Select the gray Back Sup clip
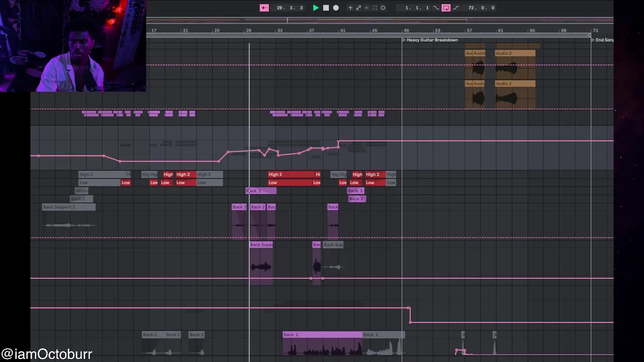This screenshot has height=362, width=644. point(333,245)
